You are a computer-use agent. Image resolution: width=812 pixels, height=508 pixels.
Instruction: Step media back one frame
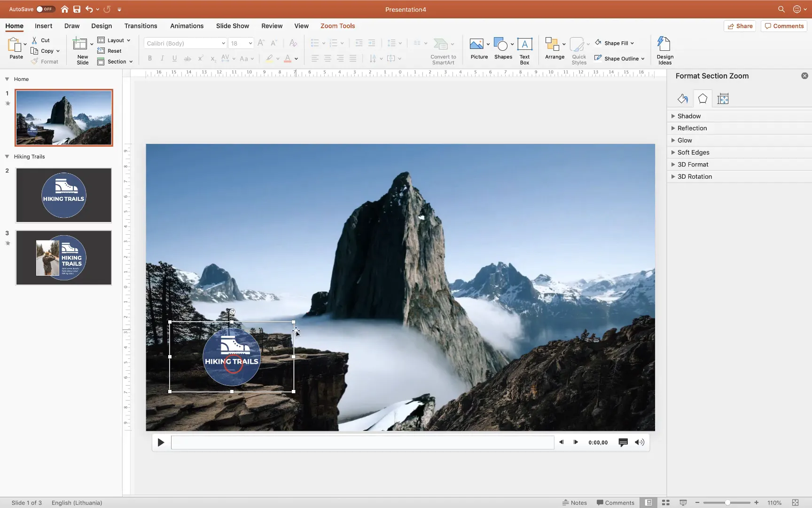coord(561,442)
